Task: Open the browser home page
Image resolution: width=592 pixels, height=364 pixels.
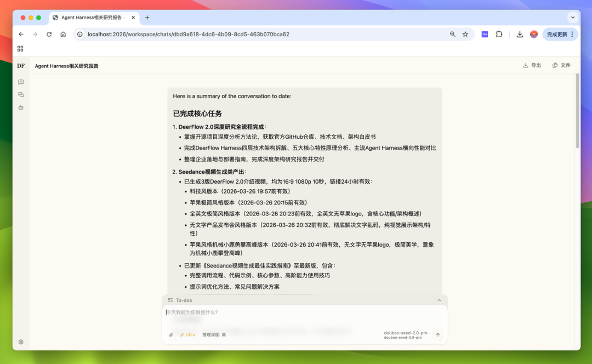Action: click(x=63, y=35)
